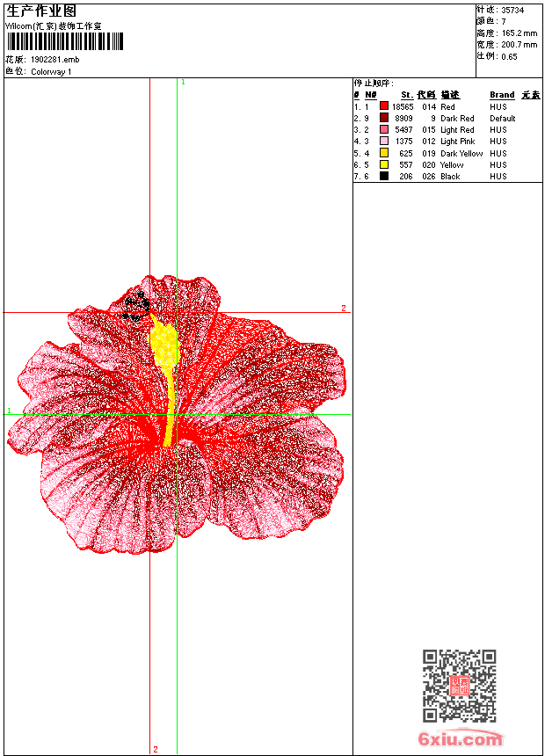Image resolution: width=545 pixels, height=756 pixels.
Task: Open the 6xiu.com watermark link
Action: point(461,739)
